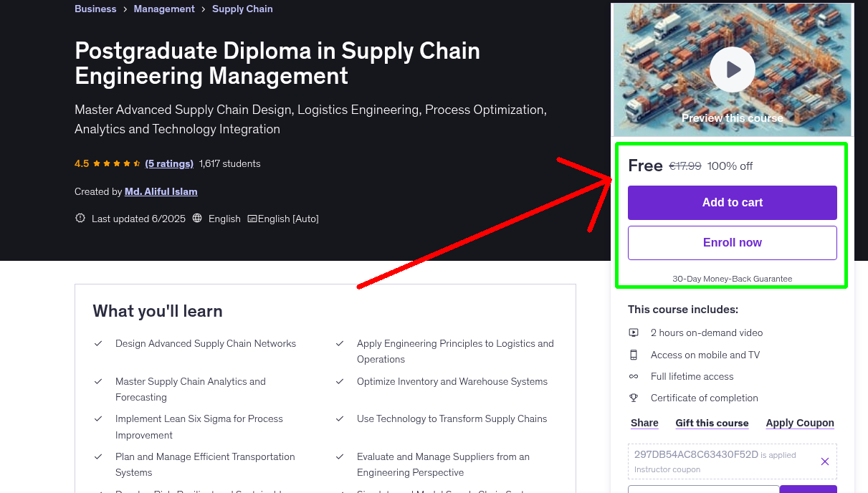Click the mobile and TV access icon
Image resolution: width=868 pixels, height=493 pixels.
(634, 354)
